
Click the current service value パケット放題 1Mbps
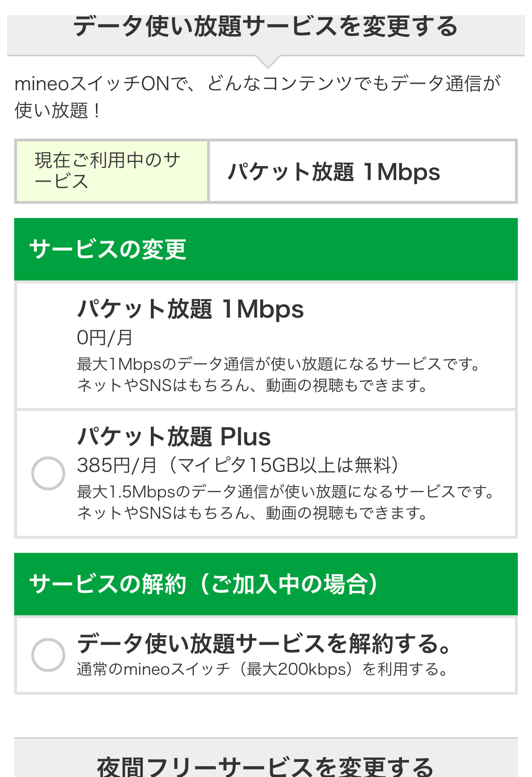[x=334, y=172]
